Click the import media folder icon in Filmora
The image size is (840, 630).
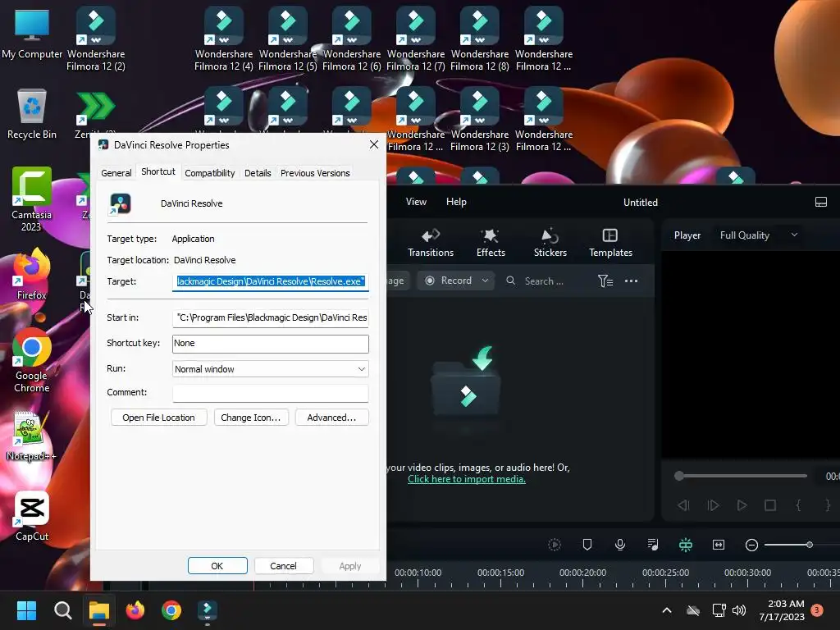467,381
